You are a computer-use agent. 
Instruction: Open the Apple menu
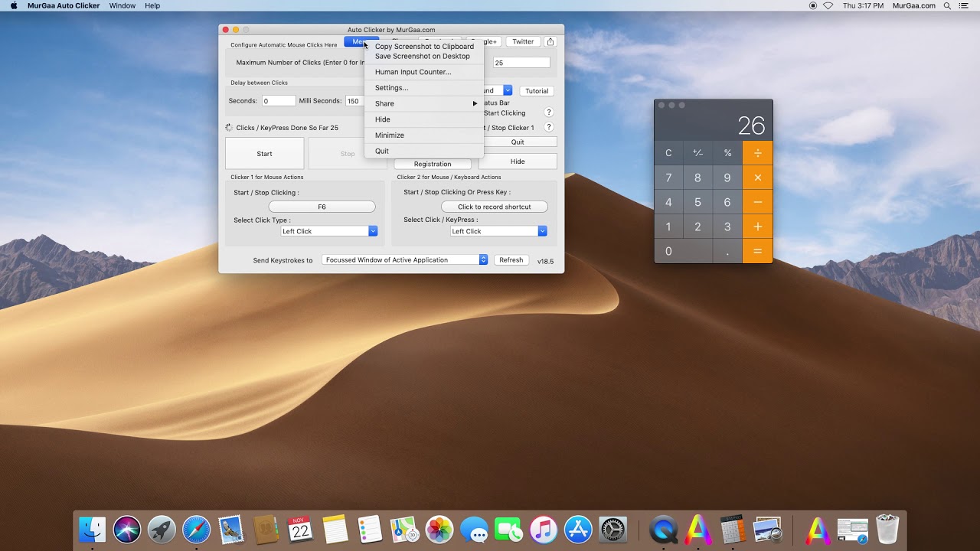click(x=14, y=5)
